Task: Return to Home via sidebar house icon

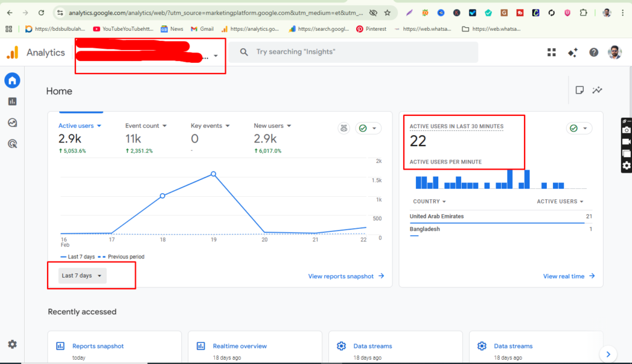Action: click(x=12, y=80)
